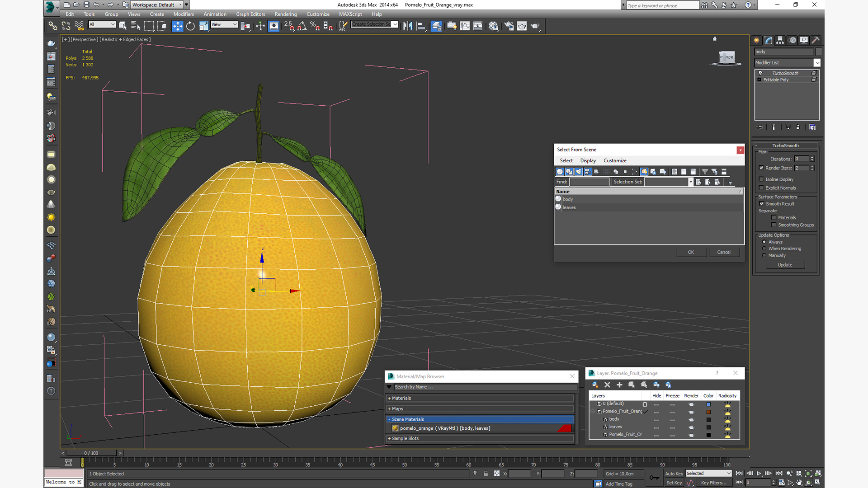
Task: Open Customize menu in Select From Scene
Action: pos(615,160)
